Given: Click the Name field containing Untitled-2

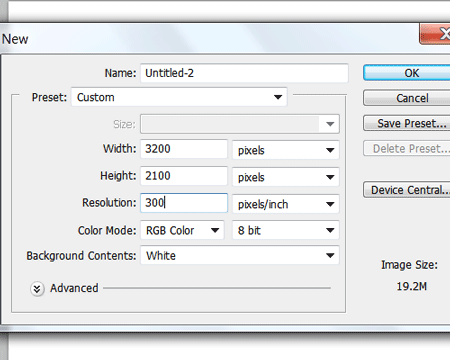Looking at the screenshot, I should (244, 73).
